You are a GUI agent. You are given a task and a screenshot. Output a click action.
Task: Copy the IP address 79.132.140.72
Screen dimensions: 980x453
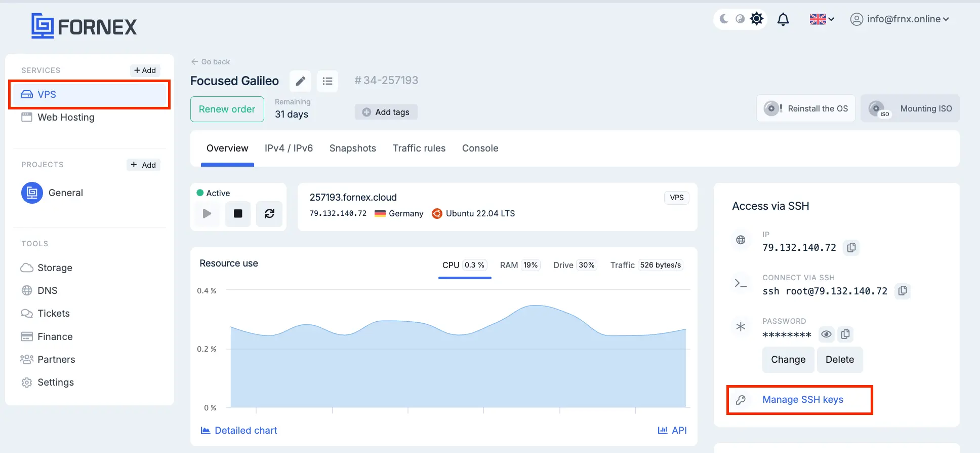coord(851,247)
